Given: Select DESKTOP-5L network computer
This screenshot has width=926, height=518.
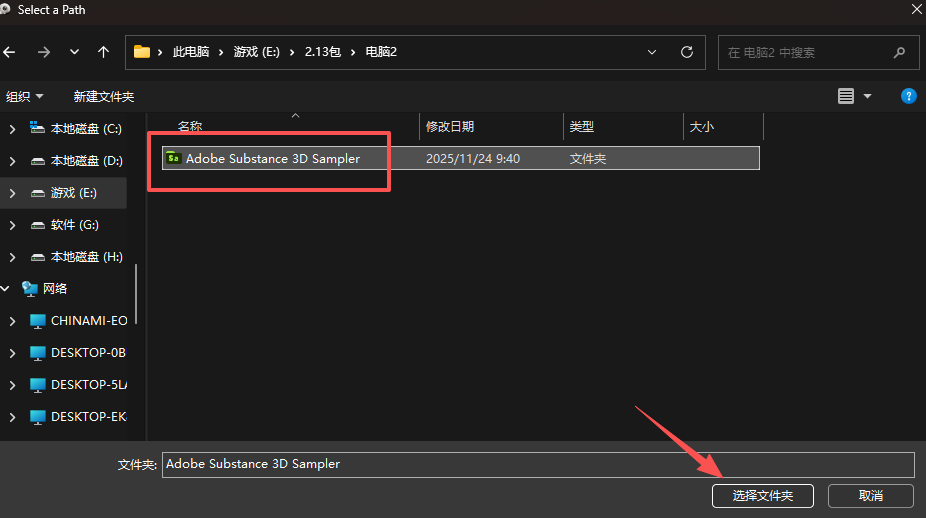Looking at the screenshot, I should click(x=79, y=385).
